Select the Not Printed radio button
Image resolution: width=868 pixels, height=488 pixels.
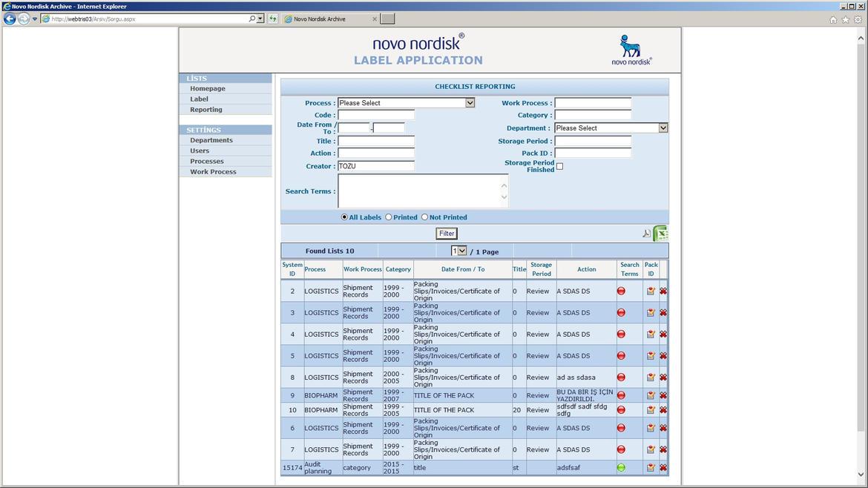(424, 217)
